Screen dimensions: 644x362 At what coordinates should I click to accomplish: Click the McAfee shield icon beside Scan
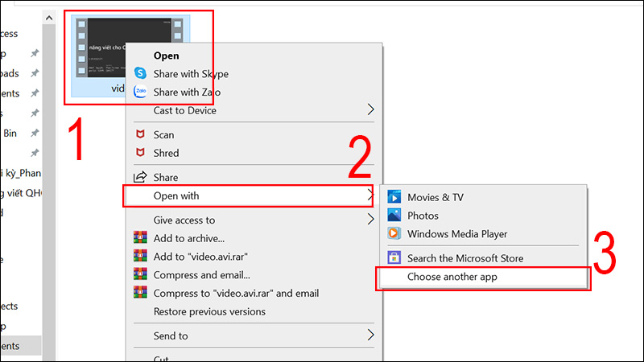tap(140, 134)
